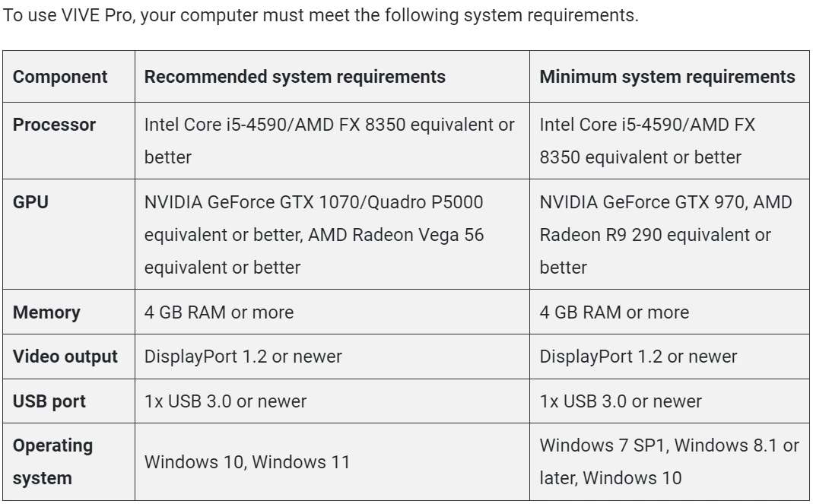Click the Video output row label
The image size is (813, 504).
coord(65,357)
